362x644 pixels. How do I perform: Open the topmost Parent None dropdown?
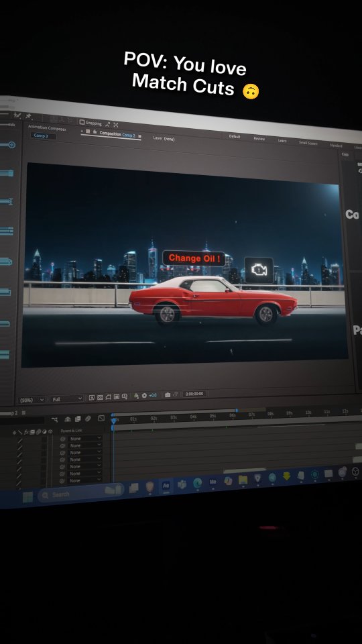(x=85, y=438)
